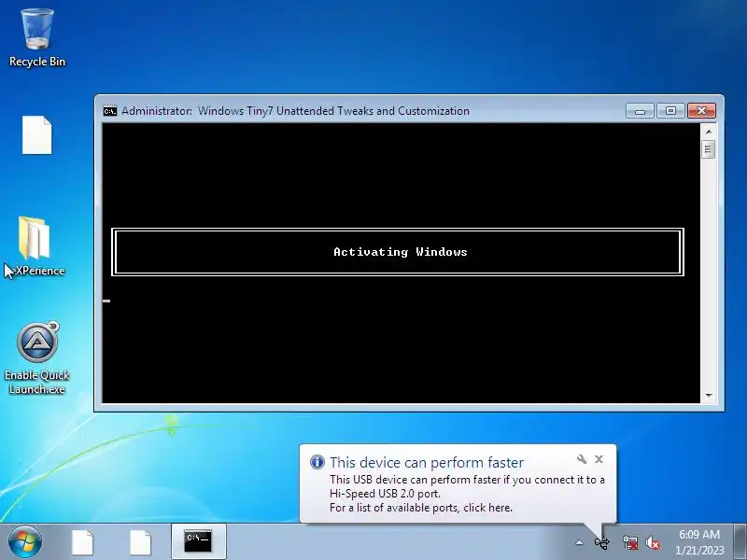Select the command prompt taskbar button
Viewport: 747px width, 560px height.
coord(198,541)
